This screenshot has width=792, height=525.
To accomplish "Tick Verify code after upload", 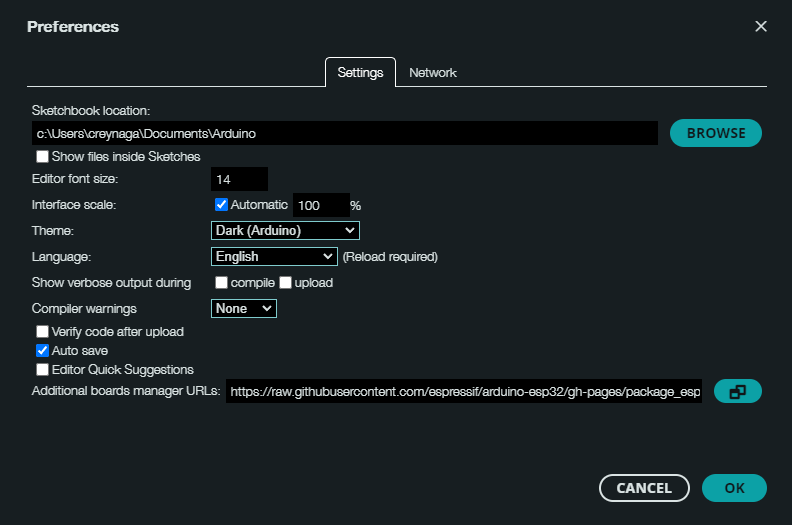I will tap(42, 331).
